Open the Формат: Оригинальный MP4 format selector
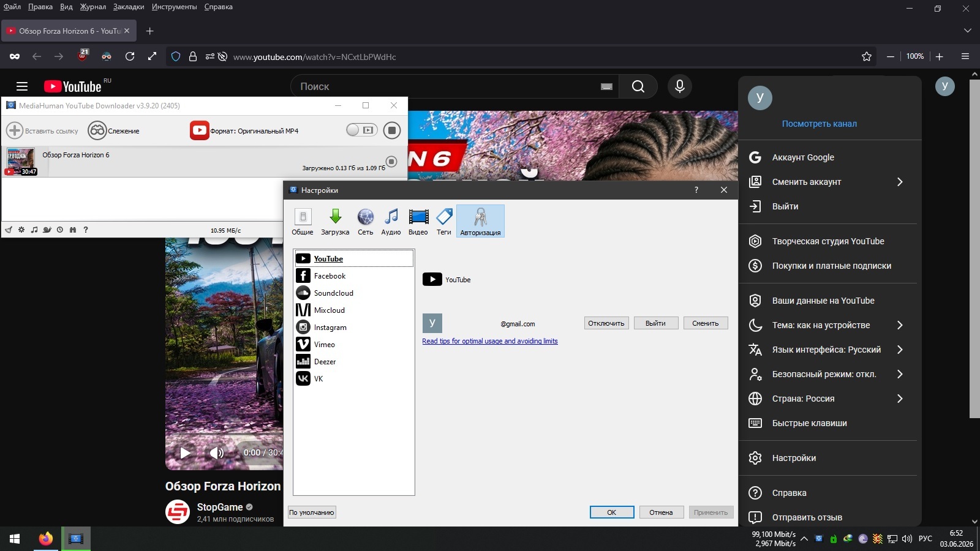This screenshot has width=980, height=551. (245, 130)
